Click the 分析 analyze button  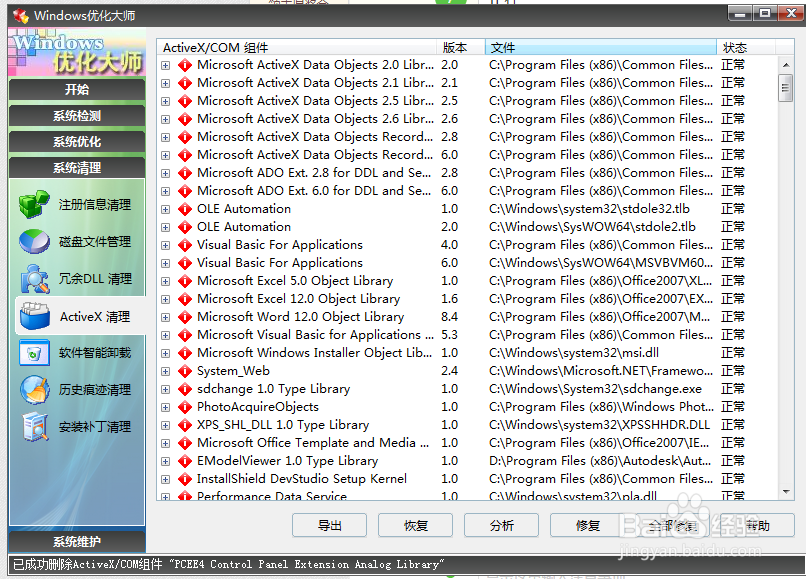coord(501,526)
